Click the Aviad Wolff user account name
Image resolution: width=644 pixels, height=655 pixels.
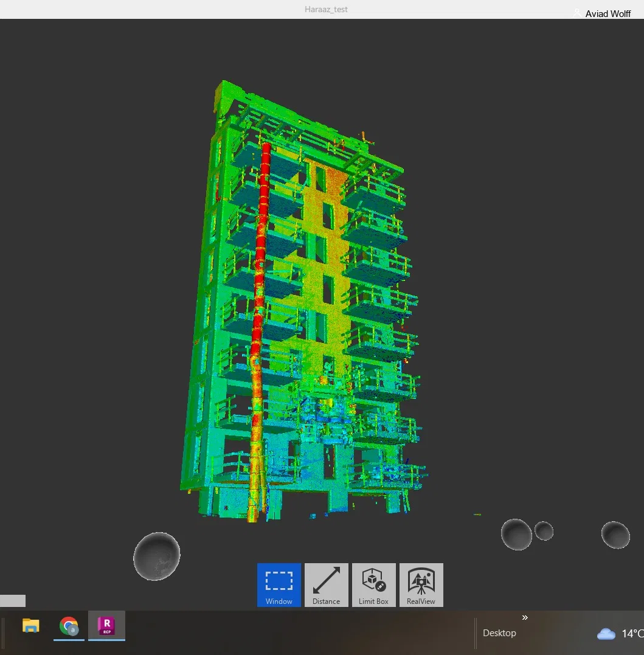pyautogui.click(x=608, y=14)
